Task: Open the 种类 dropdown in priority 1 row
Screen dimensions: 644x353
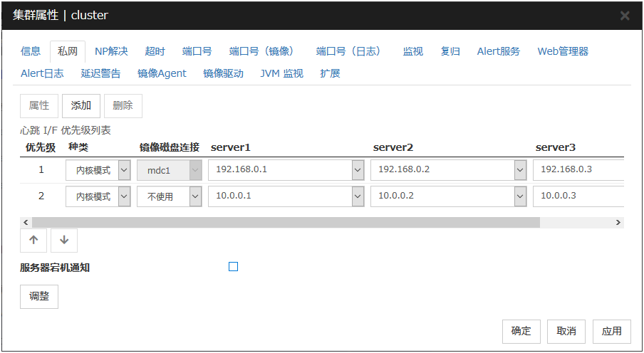Action: (124, 171)
